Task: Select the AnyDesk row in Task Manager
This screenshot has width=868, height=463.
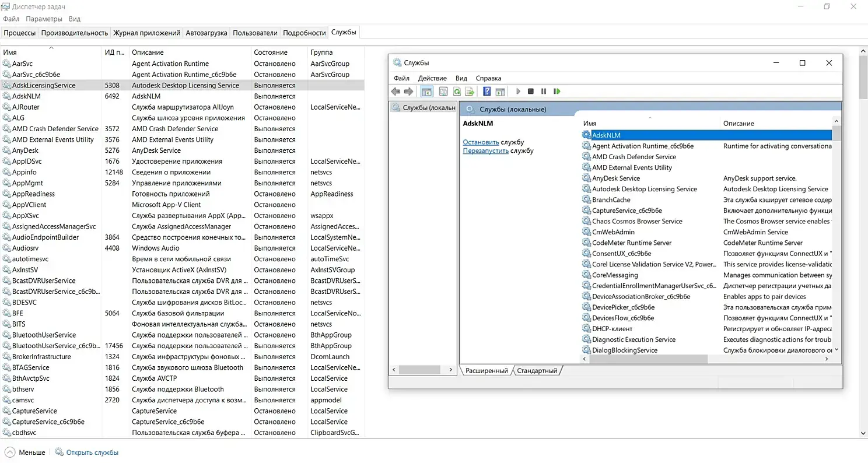Action: coord(25,150)
